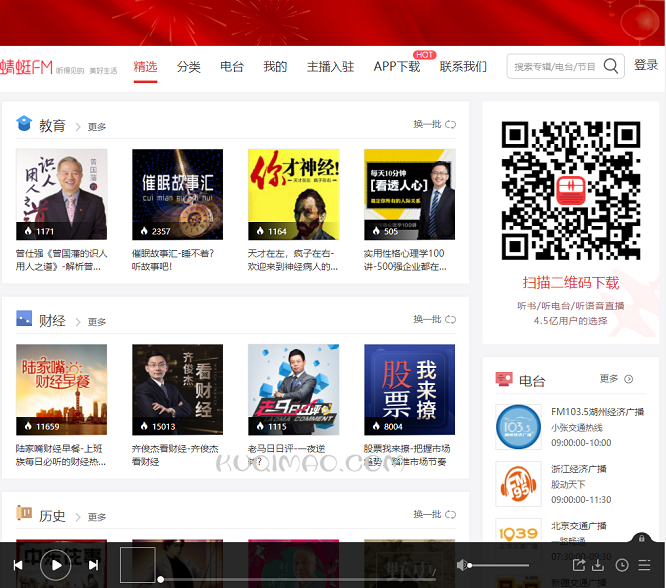This screenshot has height=588, width=666.
Task: Open FM103.5湖州经济广播 station logo
Action: point(518,427)
